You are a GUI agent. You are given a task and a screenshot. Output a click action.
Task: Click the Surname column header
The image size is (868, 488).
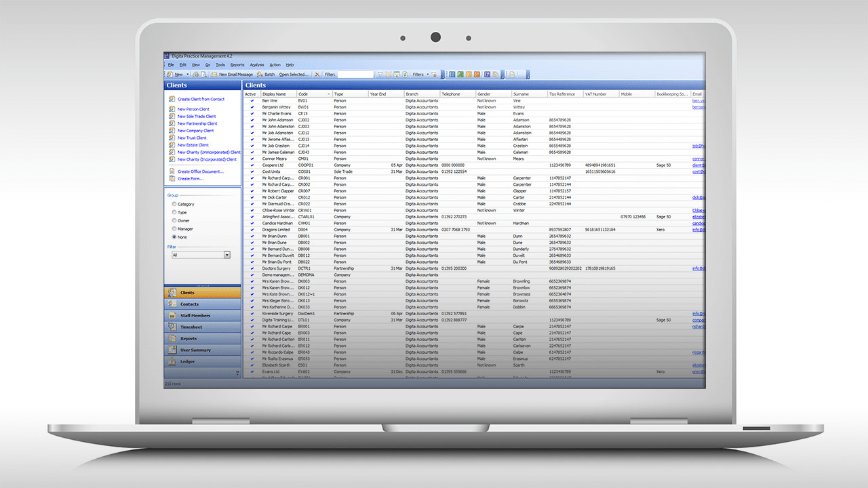(530, 94)
